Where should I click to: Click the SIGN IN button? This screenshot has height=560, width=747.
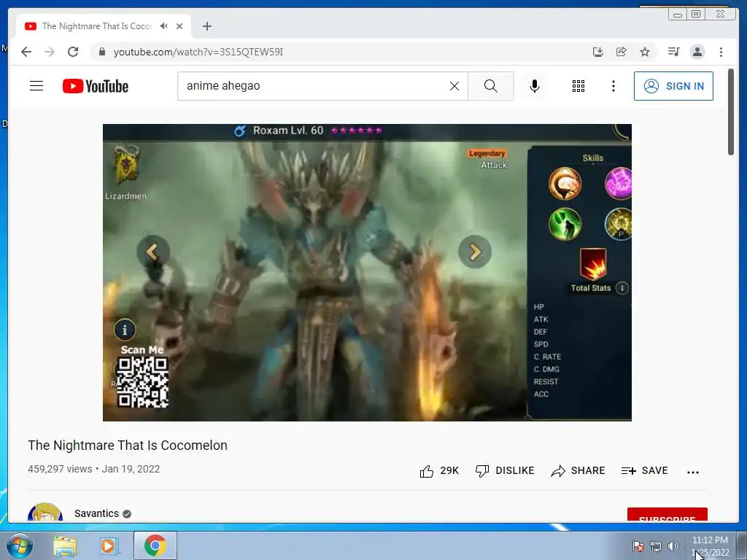pyautogui.click(x=673, y=86)
